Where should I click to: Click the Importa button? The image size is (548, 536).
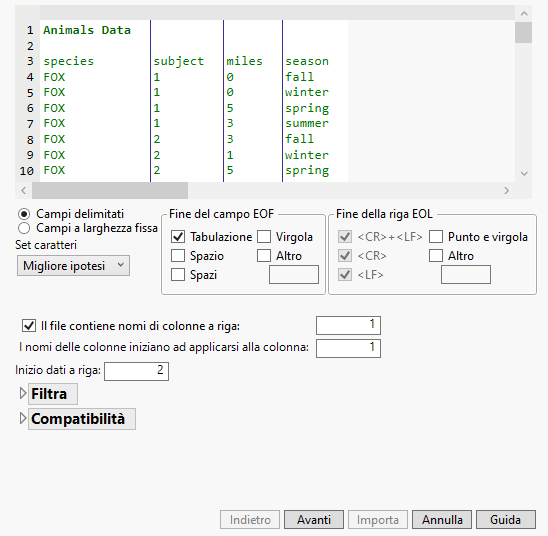click(378, 520)
